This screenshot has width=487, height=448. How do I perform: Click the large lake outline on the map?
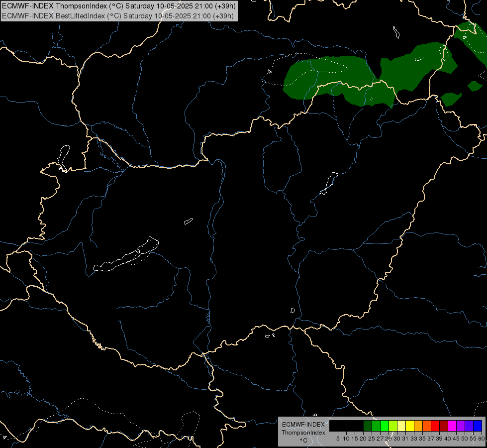126,254
